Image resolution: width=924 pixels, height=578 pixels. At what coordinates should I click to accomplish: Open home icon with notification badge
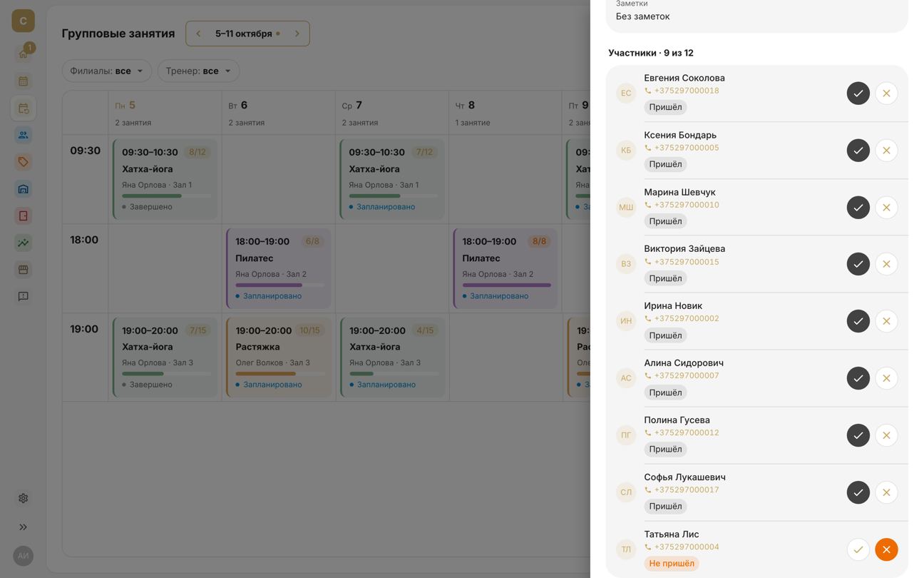[24, 54]
